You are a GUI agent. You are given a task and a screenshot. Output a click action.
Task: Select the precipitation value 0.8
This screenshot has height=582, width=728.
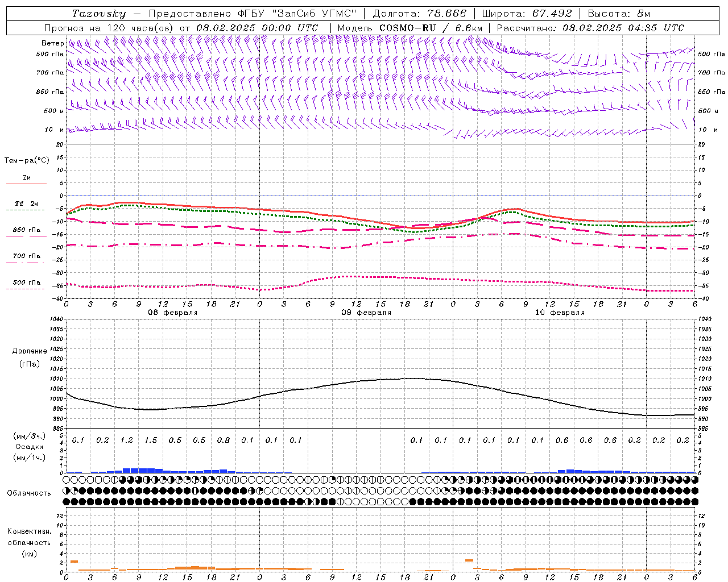tap(224, 440)
